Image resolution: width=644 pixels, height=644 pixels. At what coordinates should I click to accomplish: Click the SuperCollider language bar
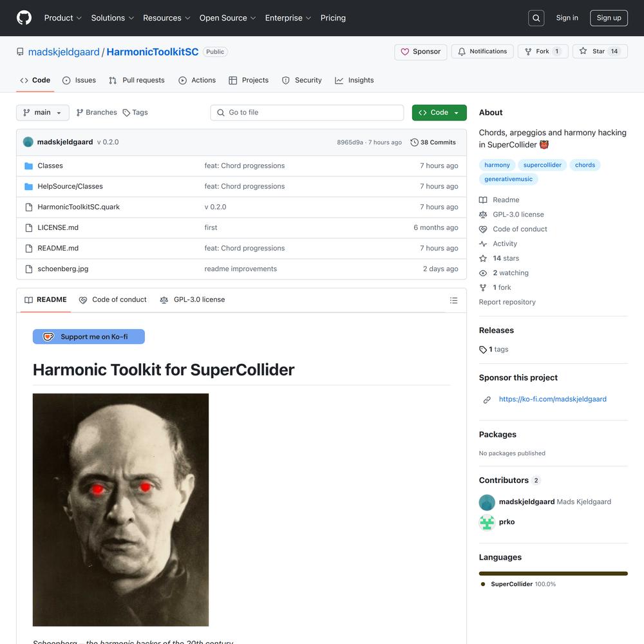pos(553,573)
